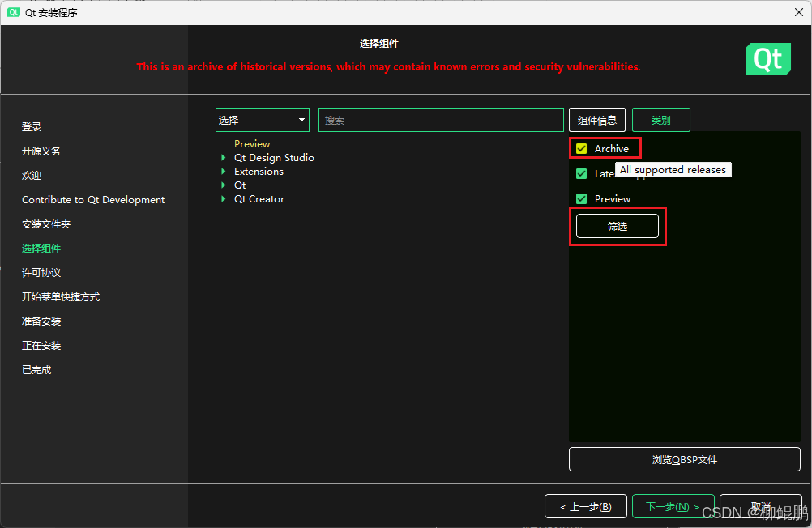Image resolution: width=812 pixels, height=528 pixels.
Task: Expand the Extensions tree node
Action: point(223,172)
